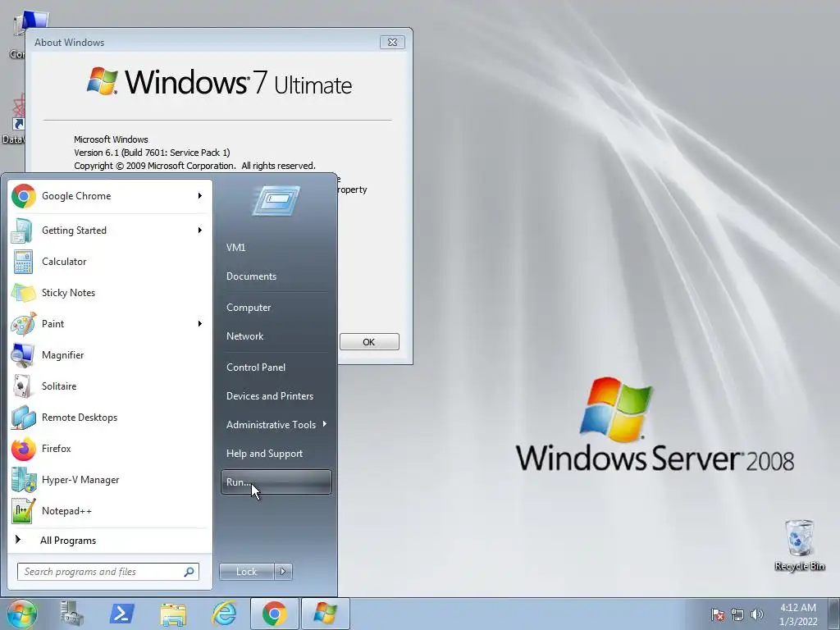Click the network tray icon
Viewport: 840px width, 630px height.
[737, 614]
